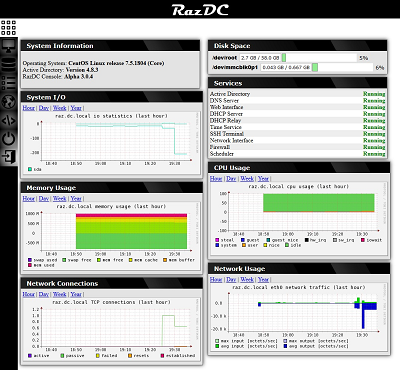This screenshot has height=370, width=400.
Task: Click the RazDC logo header
Action: pyautogui.click(x=200, y=9)
